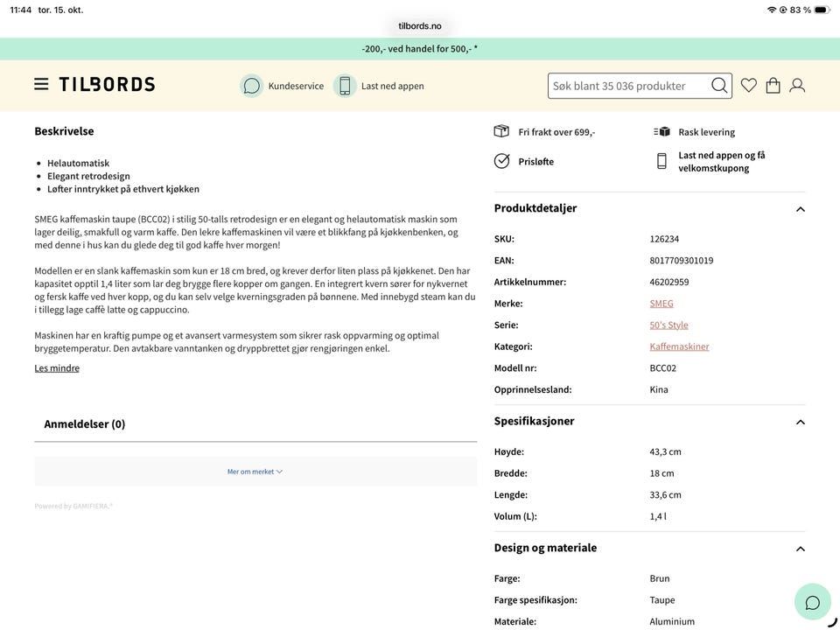Viewport: 840px width, 630px height.
Task: Open Kundeservice chat bubble icon
Action: (x=251, y=86)
